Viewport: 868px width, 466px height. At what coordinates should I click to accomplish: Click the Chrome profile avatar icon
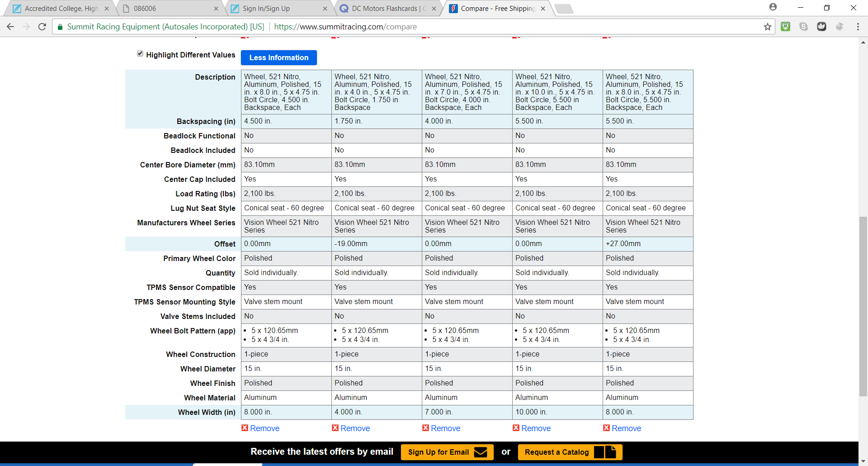[773, 7]
